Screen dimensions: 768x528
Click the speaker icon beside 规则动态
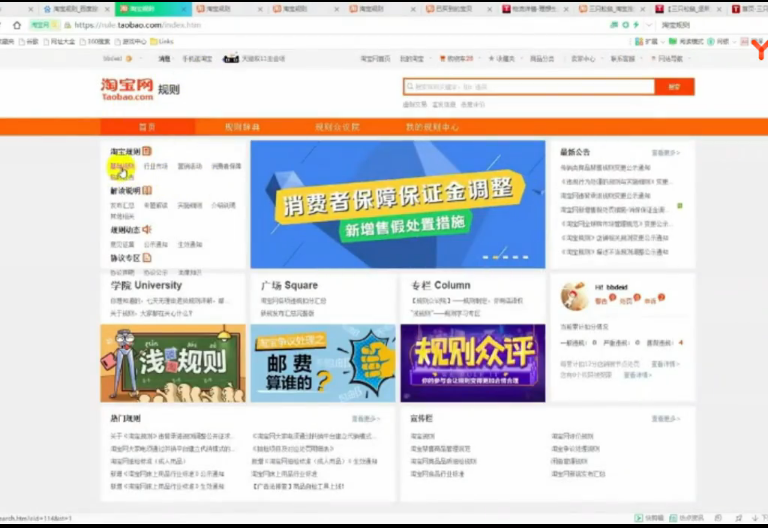coord(146,229)
